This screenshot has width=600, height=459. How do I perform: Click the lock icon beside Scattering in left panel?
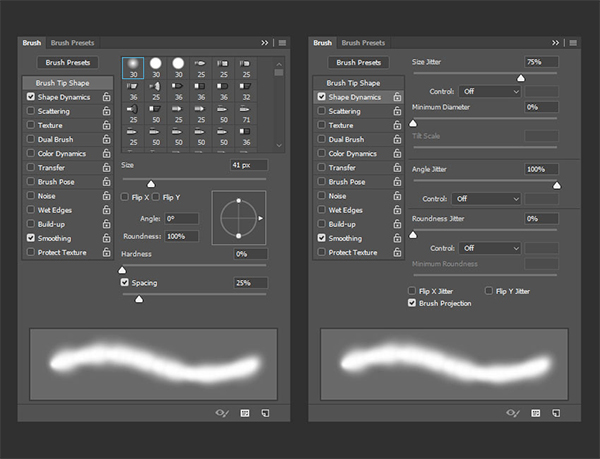(107, 111)
